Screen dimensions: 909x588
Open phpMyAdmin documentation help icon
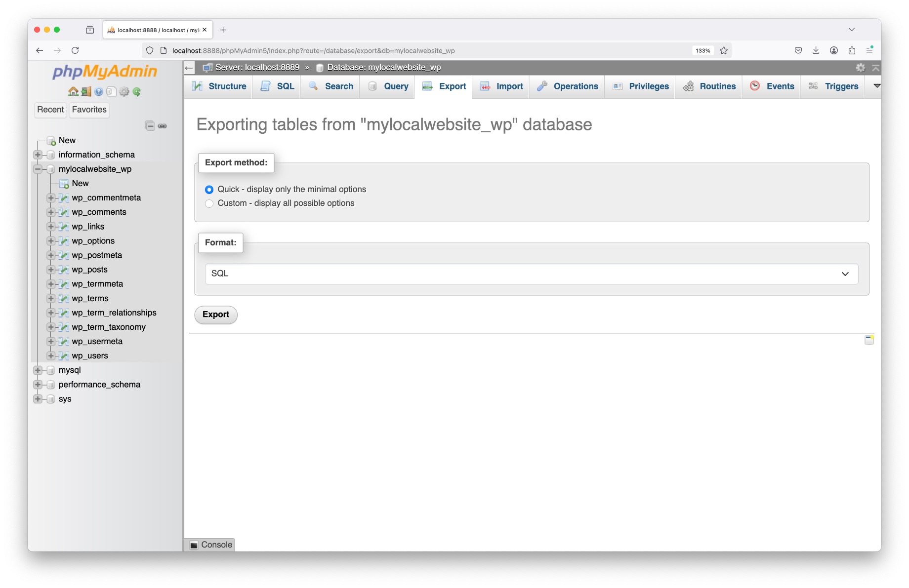99,91
